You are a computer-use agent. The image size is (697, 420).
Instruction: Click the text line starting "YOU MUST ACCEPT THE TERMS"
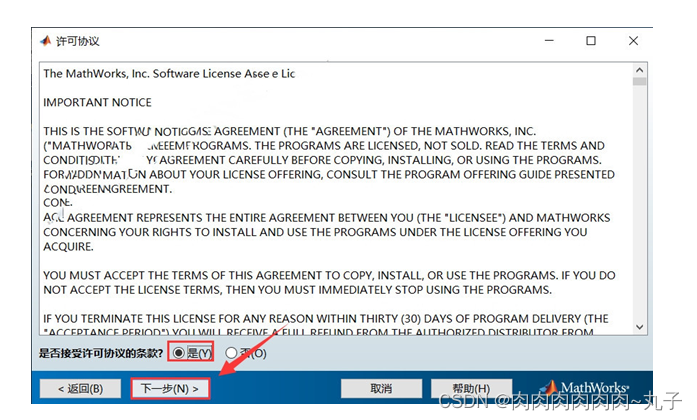[329, 276]
